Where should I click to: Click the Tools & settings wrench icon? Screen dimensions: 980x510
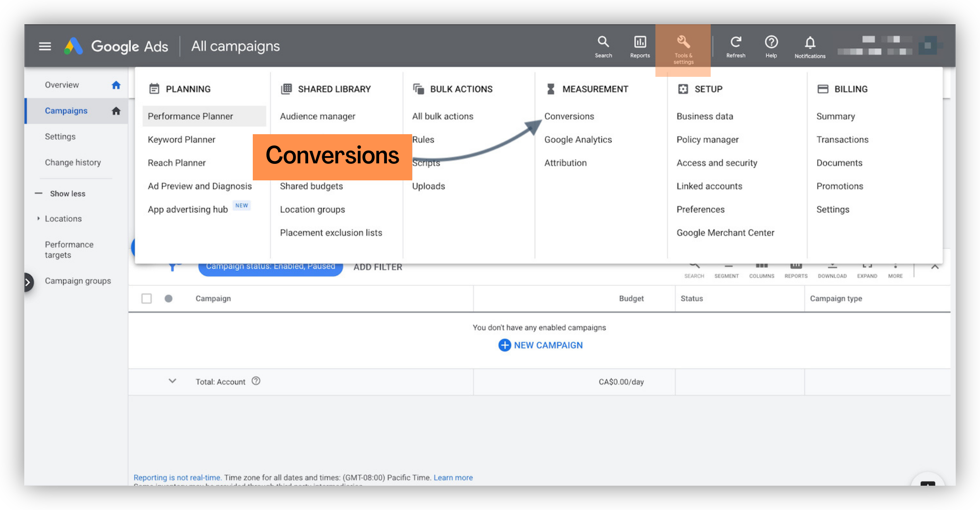683,42
